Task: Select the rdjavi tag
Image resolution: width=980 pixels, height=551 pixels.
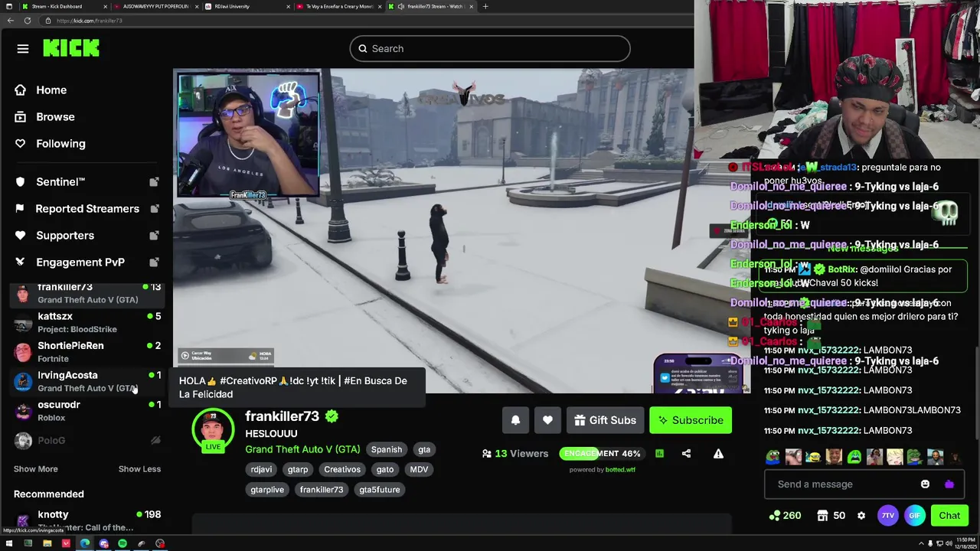Action: (261, 470)
